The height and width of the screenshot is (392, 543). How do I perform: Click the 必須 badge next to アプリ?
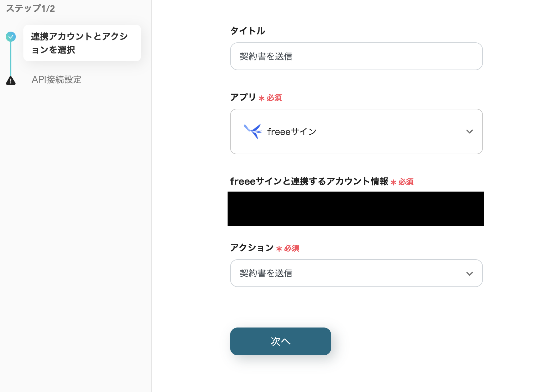point(274,98)
